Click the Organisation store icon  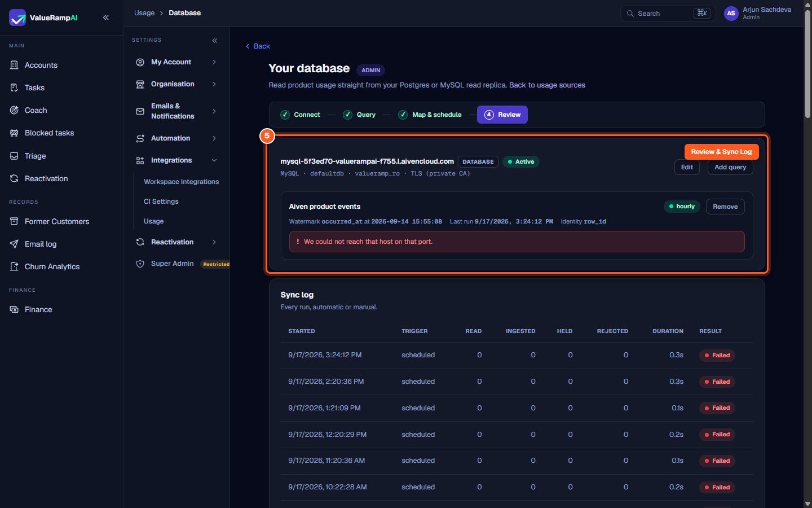click(140, 84)
